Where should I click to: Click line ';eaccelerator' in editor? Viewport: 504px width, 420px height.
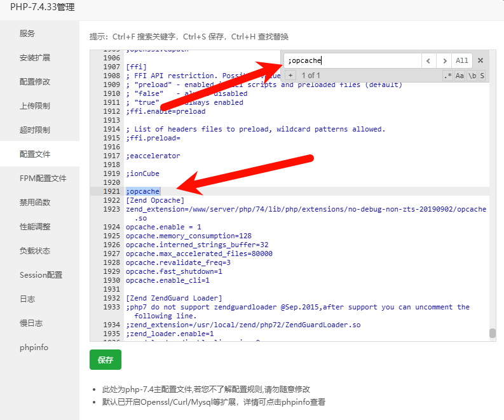(153, 156)
